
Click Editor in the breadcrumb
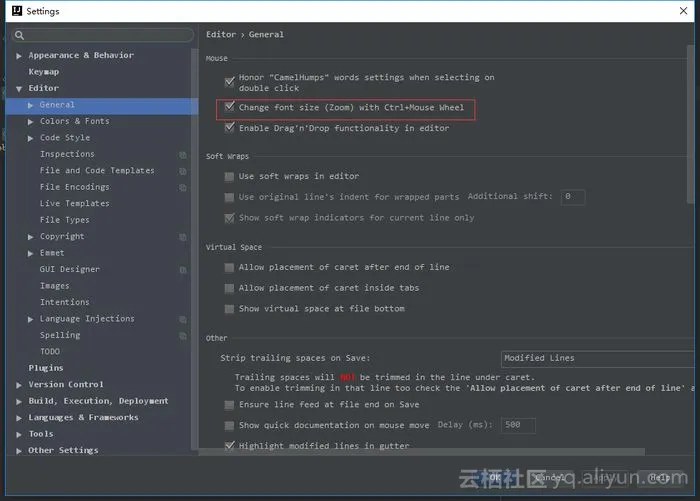click(x=221, y=34)
